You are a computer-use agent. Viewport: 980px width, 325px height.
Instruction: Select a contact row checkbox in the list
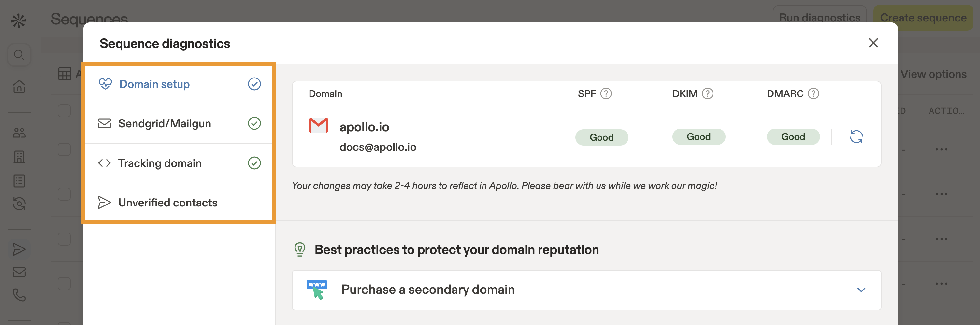63,111
